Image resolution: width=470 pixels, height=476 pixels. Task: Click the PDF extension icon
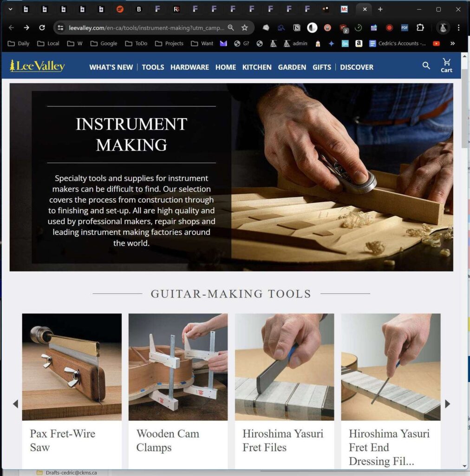(405, 28)
